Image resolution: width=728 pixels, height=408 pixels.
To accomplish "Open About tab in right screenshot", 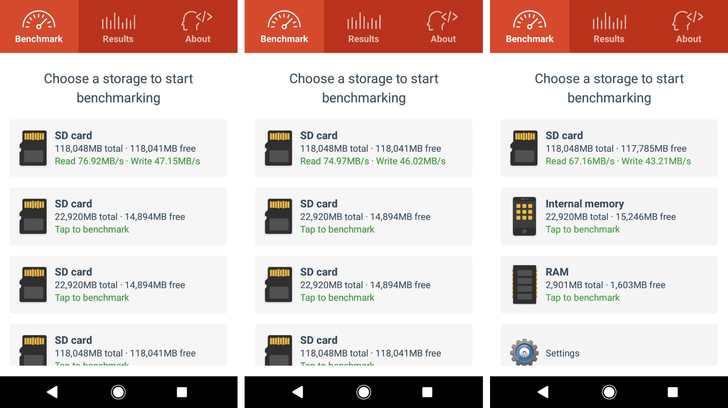I will 688,26.
